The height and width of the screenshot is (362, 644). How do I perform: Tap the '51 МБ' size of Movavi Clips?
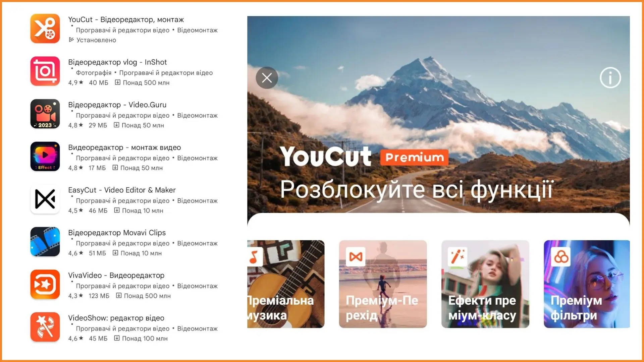pyautogui.click(x=97, y=253)
